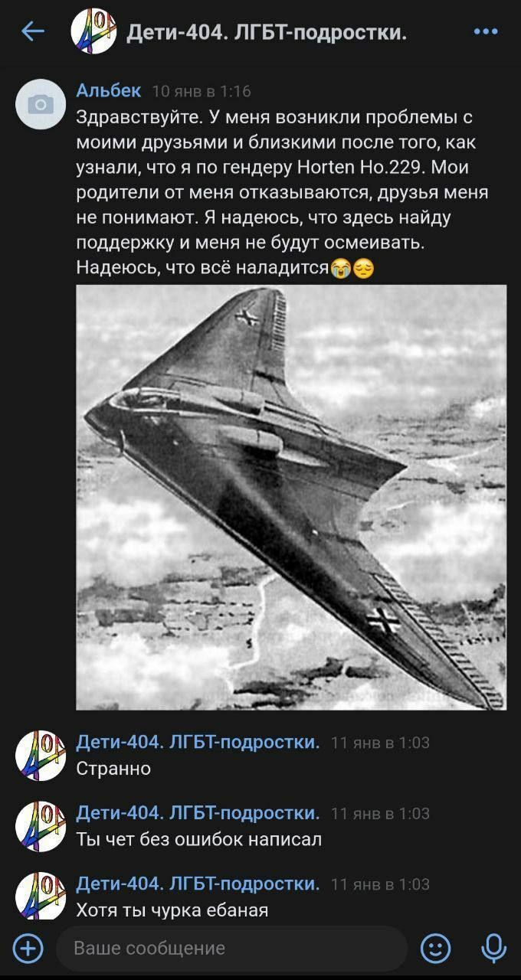Click the plus attachment icon
521x980 pixels.
pos(28,949)
